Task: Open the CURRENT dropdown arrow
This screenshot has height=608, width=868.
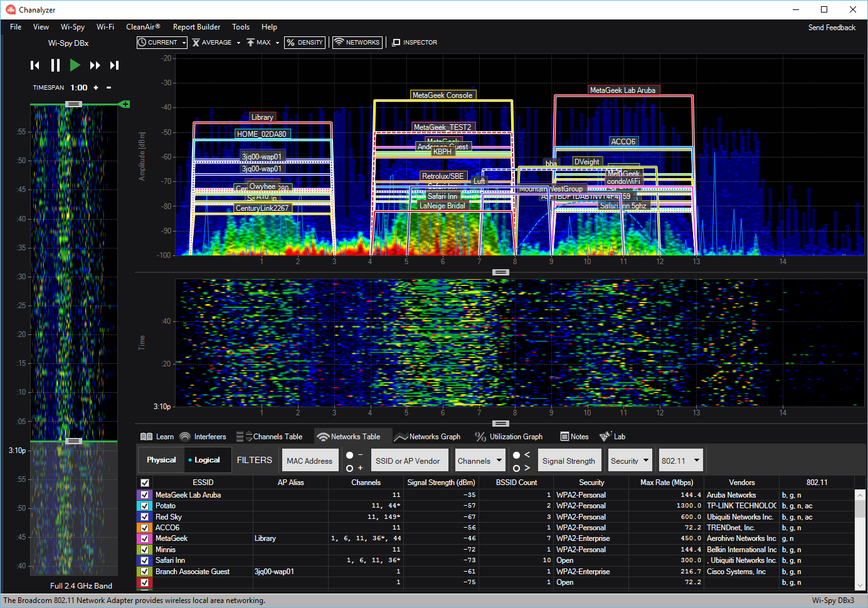Action: click(184, 43)
